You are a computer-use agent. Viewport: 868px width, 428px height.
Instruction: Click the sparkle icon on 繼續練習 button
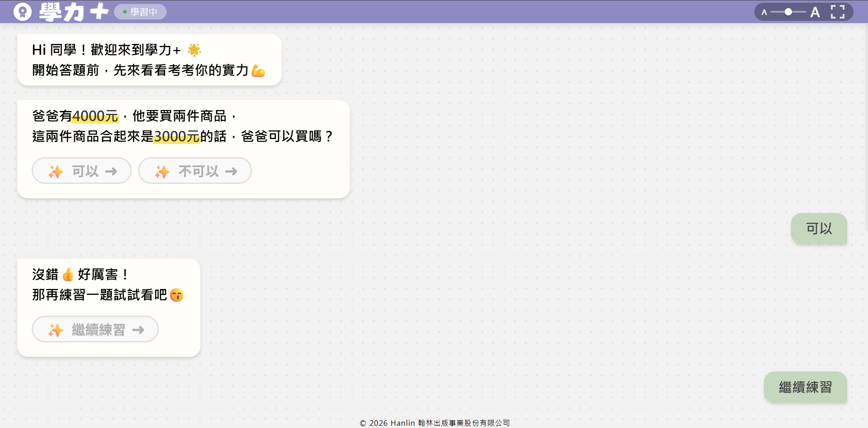point(56,330)
